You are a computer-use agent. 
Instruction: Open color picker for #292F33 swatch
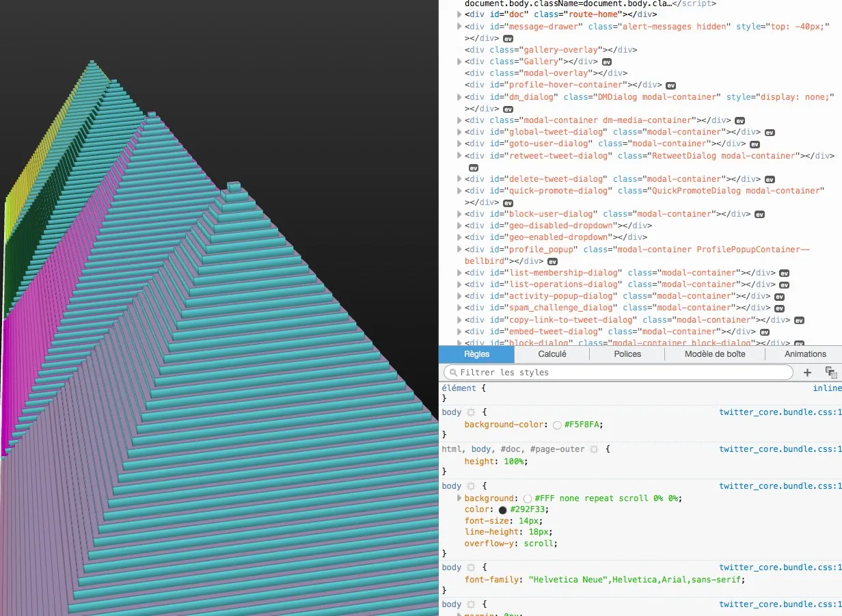pyautogui.click(x=503, y=510)
